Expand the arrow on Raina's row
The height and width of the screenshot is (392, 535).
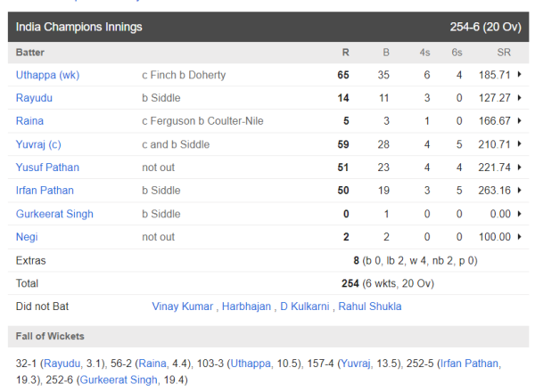519,121
